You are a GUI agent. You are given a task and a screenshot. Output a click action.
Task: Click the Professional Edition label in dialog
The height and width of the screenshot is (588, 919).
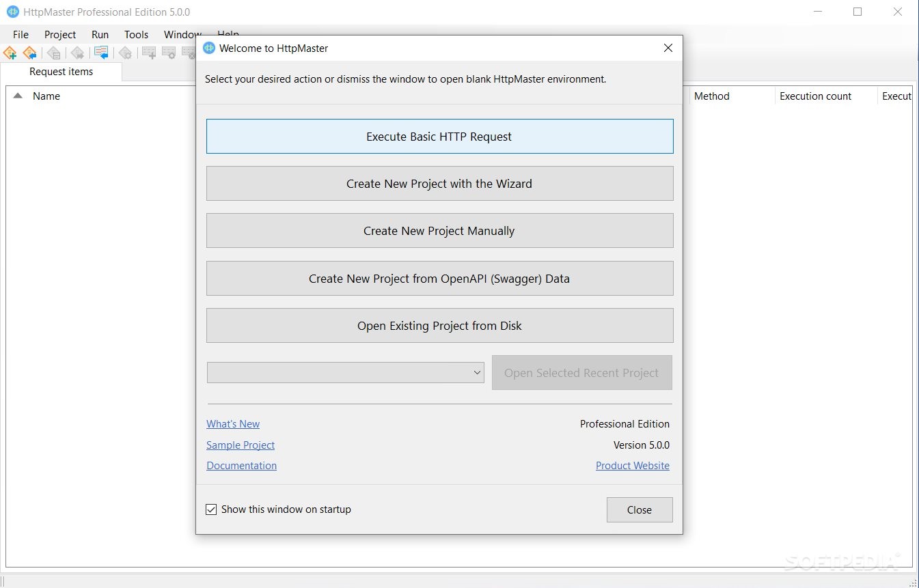(625, 424)
